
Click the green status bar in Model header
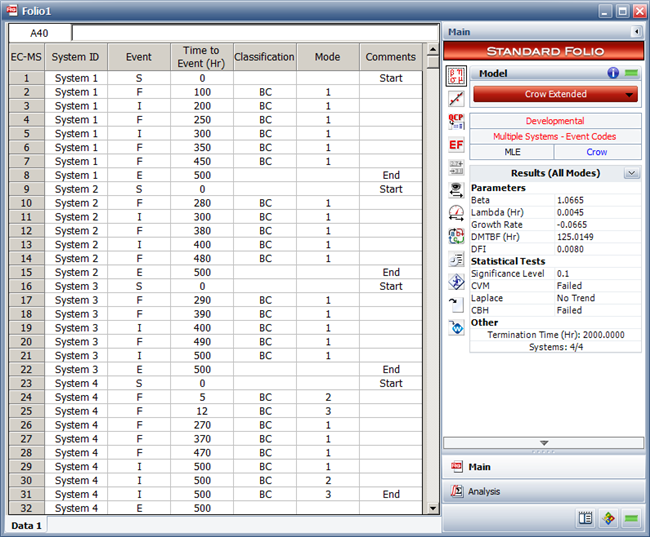631,73
